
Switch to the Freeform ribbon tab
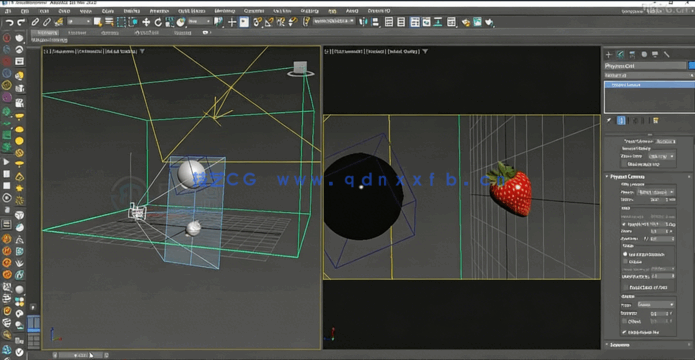pos(77,33)
